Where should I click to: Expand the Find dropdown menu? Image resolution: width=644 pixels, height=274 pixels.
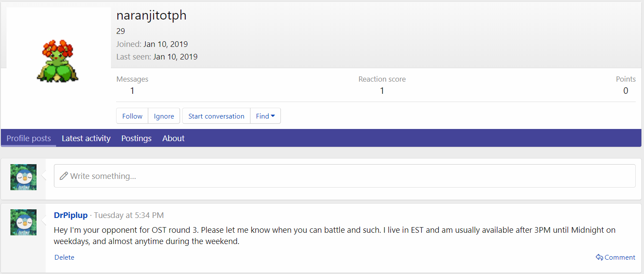[265, 116]
